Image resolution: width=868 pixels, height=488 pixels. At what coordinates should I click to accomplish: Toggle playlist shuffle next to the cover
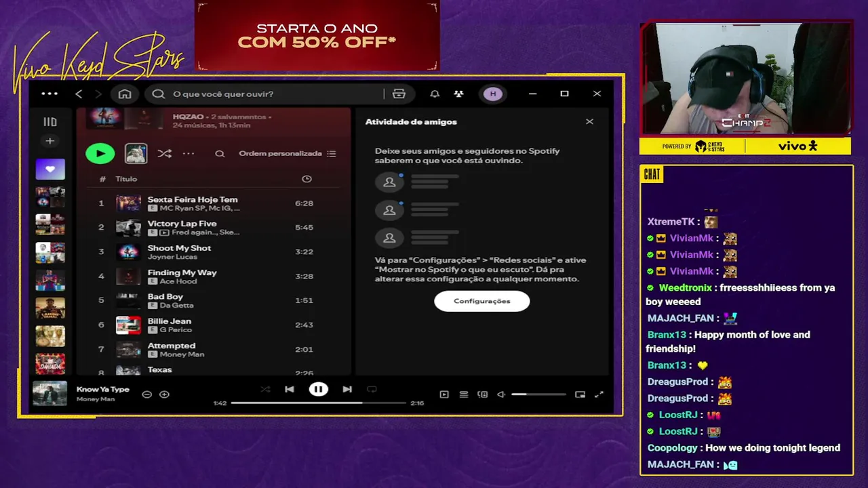pos(165,154)
